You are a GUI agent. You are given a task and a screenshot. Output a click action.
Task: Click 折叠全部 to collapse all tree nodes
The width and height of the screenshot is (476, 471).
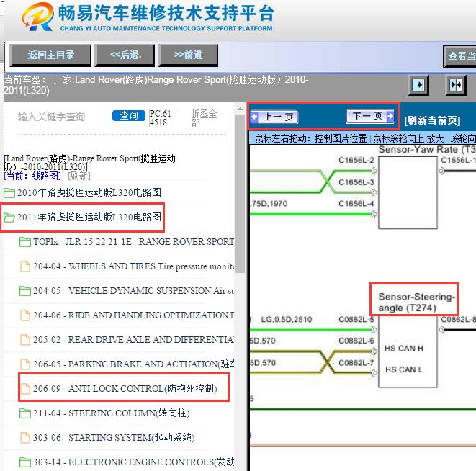(204, 118)
